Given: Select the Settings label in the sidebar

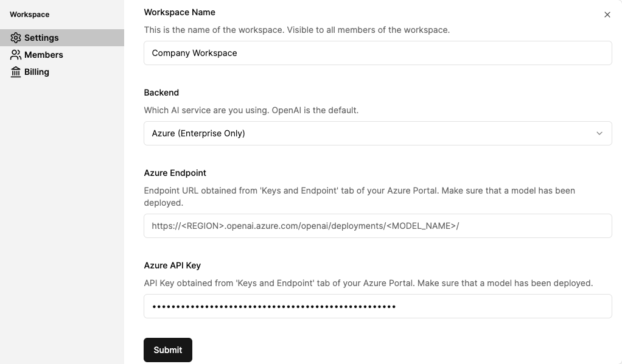Looking at the screenshot, I should 41,38.
